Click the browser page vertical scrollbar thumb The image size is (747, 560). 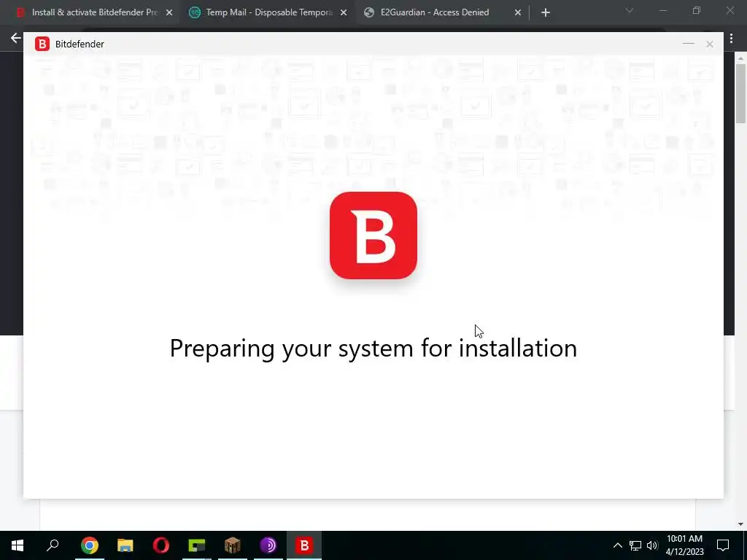(x=740, y=93)
